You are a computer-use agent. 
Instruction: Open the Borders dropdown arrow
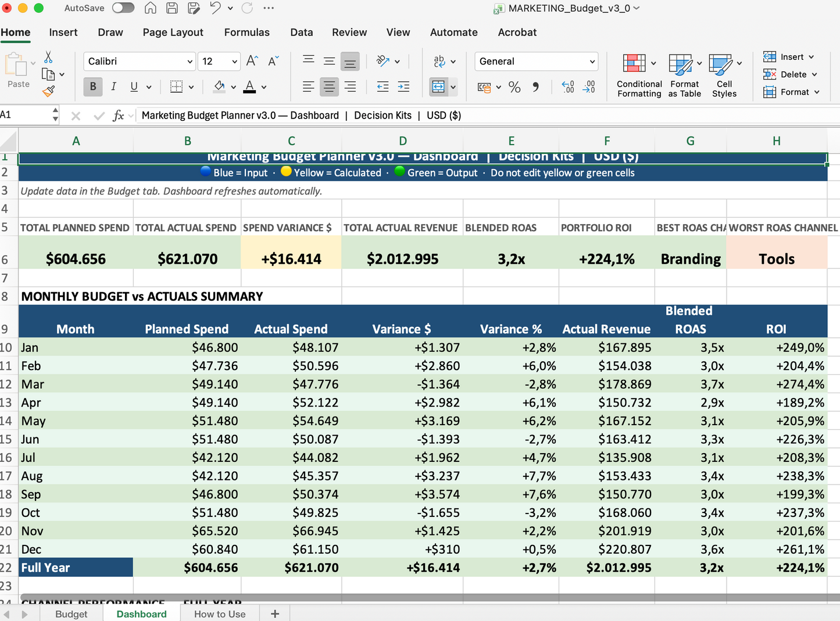click(191, 87)
